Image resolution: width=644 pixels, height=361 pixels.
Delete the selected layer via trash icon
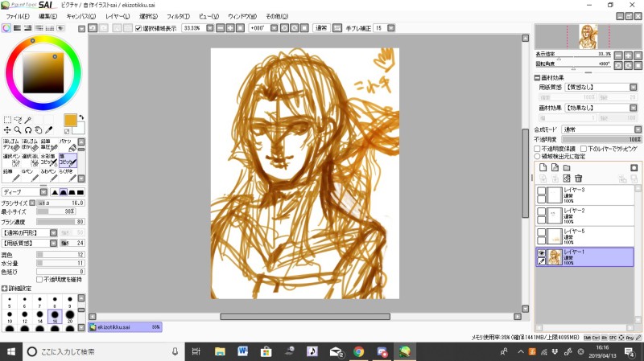[x=578, y=178]
